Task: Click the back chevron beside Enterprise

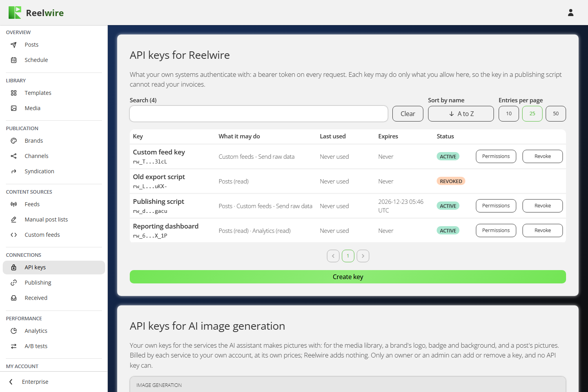Action: click(11, 382)
